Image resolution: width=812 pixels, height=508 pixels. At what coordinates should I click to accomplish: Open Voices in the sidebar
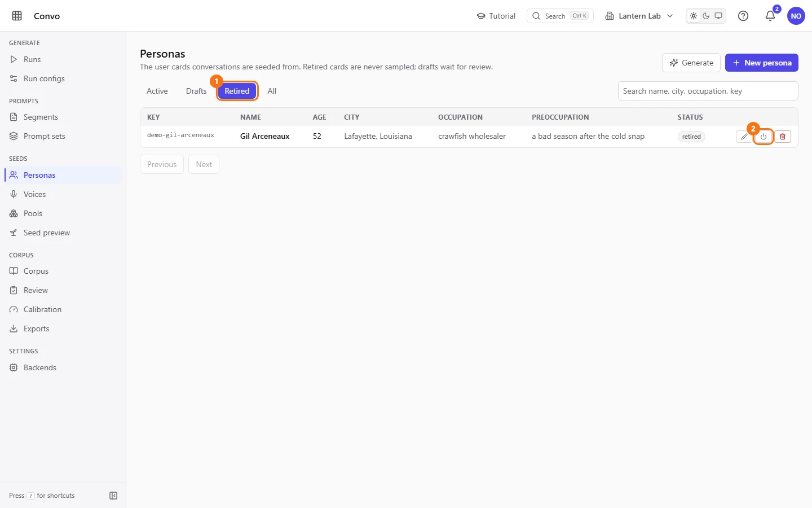tap(63, 194)
